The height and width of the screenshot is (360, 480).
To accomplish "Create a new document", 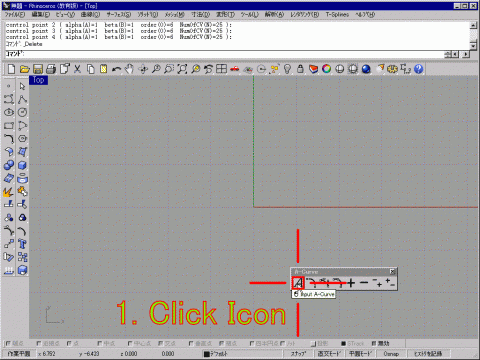I will pos(11,69).
